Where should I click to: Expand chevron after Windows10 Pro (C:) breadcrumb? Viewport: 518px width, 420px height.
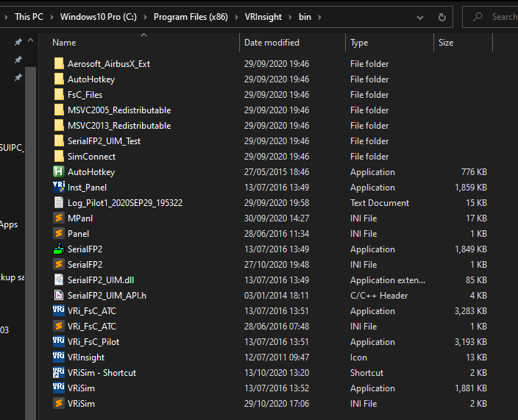[x=145, y=17]
